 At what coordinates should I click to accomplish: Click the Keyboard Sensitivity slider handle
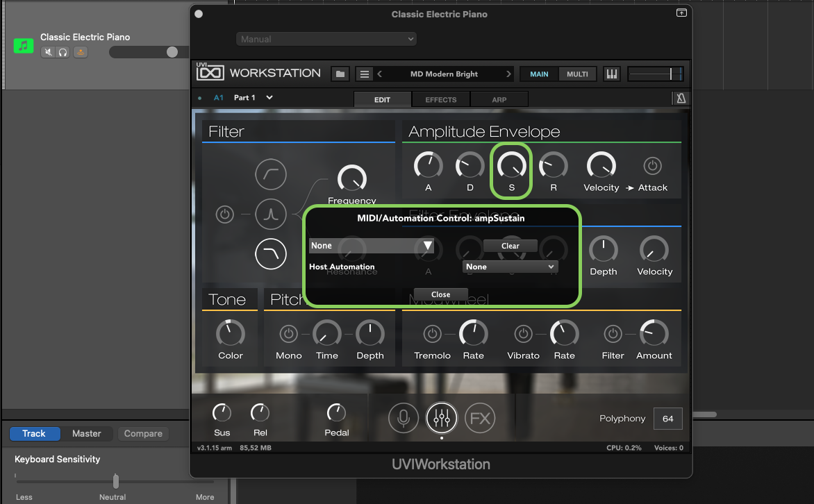coord(116,481)
